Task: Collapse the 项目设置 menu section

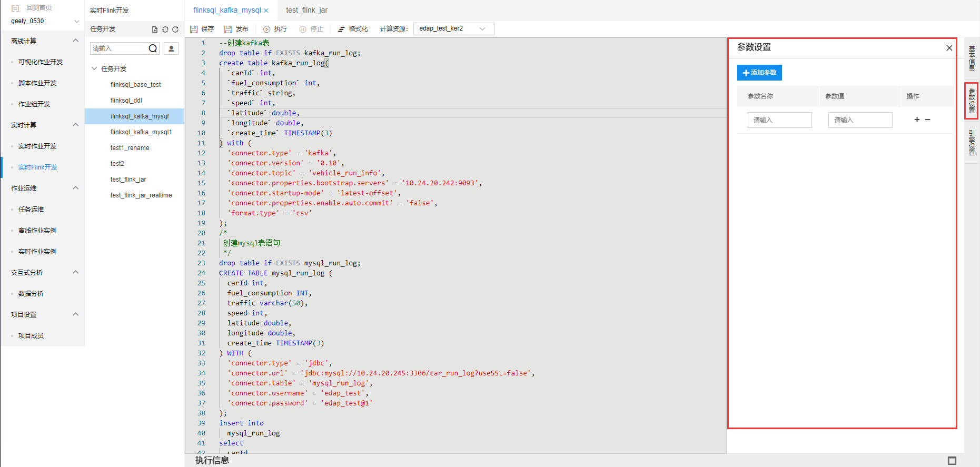Action: [75, 314]
